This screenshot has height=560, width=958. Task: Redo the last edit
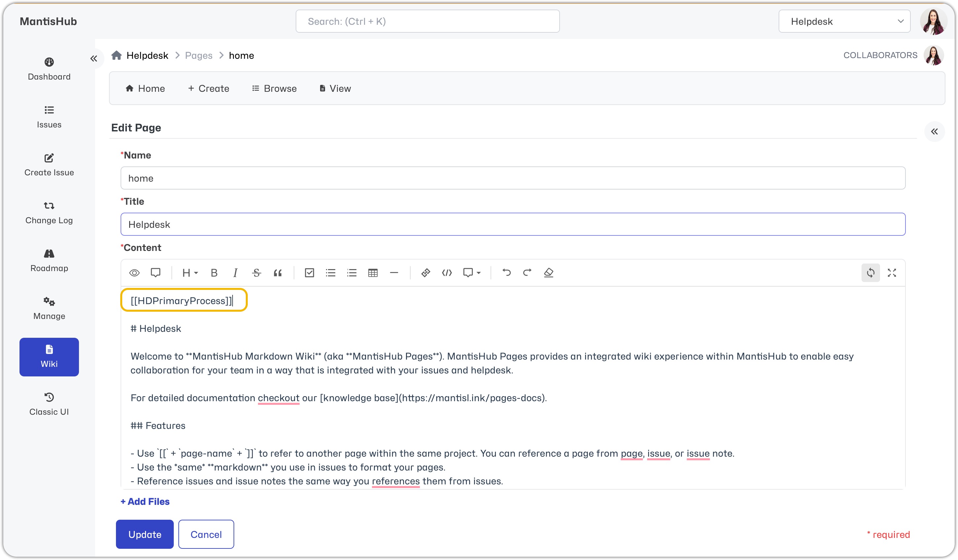527,273
